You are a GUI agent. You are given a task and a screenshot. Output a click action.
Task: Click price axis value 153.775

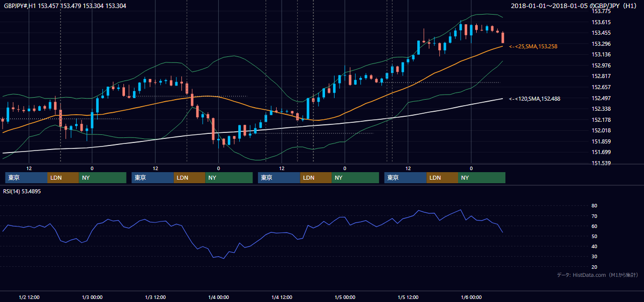[601, 11]
